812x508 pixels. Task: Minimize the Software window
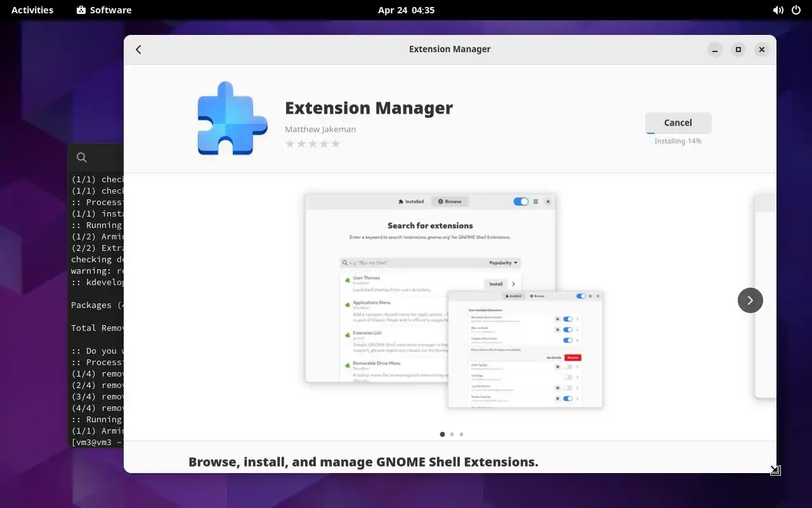point(715,50)
